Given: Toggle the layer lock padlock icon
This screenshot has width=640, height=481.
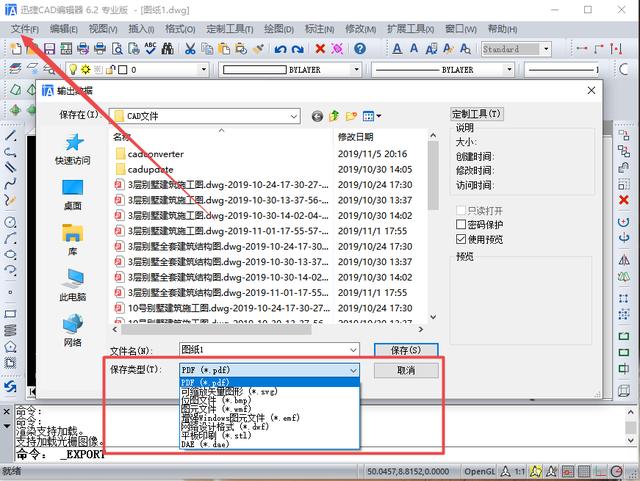Looking at the screenshot, I should [110, 69].
